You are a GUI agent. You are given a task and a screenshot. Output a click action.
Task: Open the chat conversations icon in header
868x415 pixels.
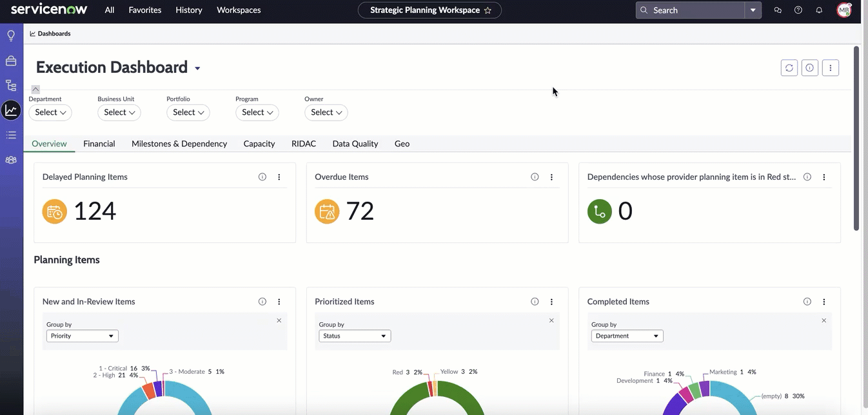[x=778, y=10]
